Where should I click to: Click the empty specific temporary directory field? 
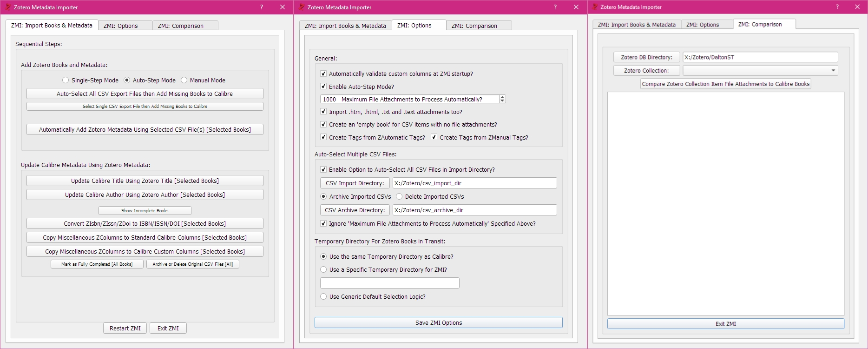pyautogui.click(x=390, y=283)
